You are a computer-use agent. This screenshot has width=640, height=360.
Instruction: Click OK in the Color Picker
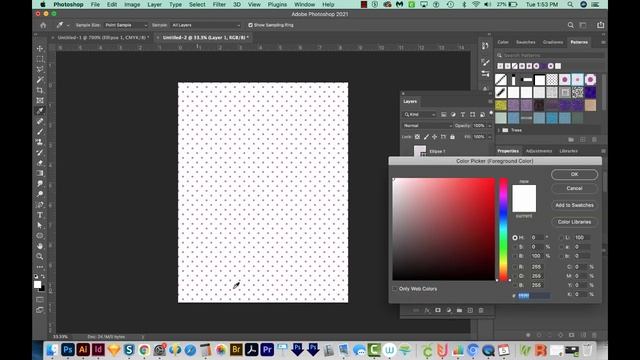[574, 174]
